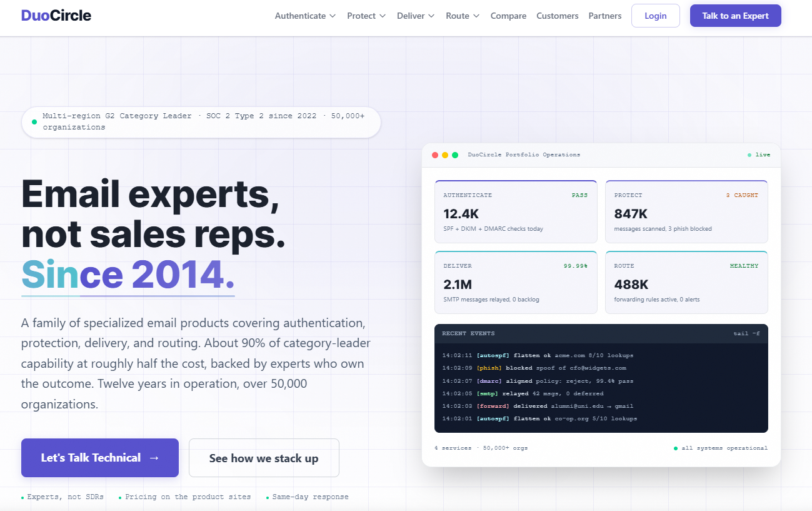Select the AUTHENTICATE 12.4K stat card
Viewport: 812px width, 511px height.
click(x=516, y=211)
